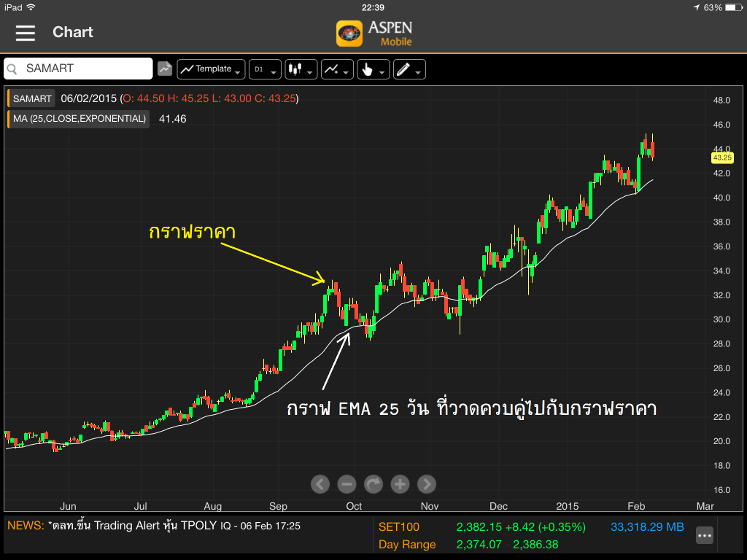
Task: Tap the SET100 index label
Action: tap(399, 526)
